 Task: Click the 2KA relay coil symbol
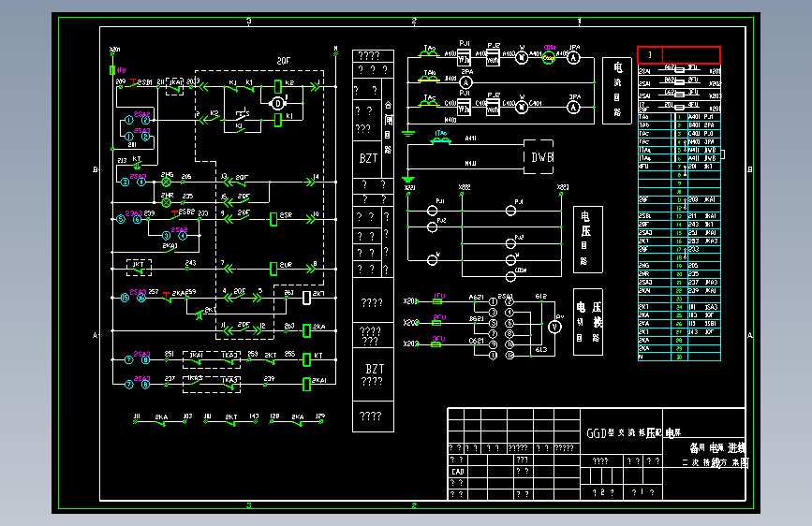click(x=306, y=330)
